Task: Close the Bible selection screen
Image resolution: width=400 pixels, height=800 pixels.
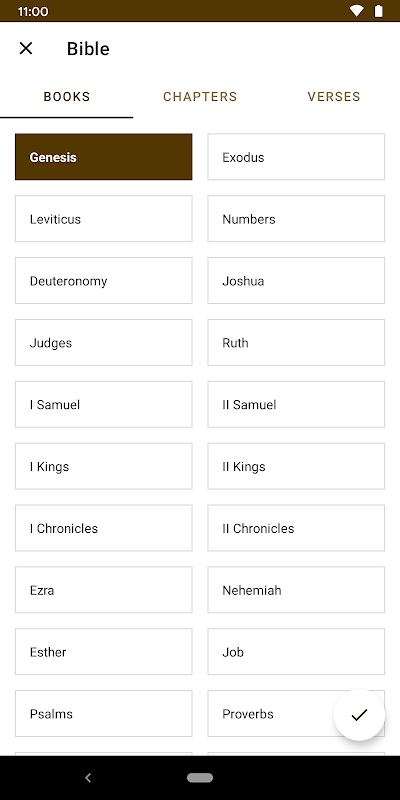Action: point(26,48)
